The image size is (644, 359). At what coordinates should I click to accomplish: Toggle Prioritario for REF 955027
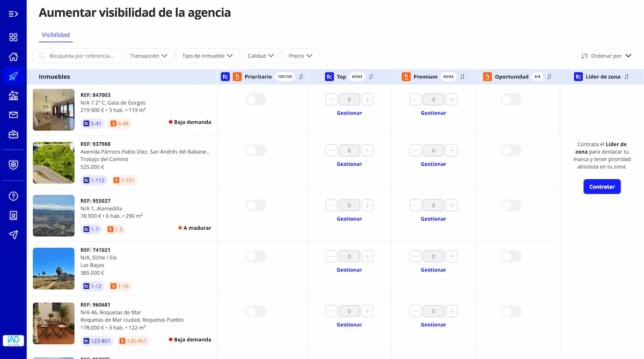click(x=255, y=205)
